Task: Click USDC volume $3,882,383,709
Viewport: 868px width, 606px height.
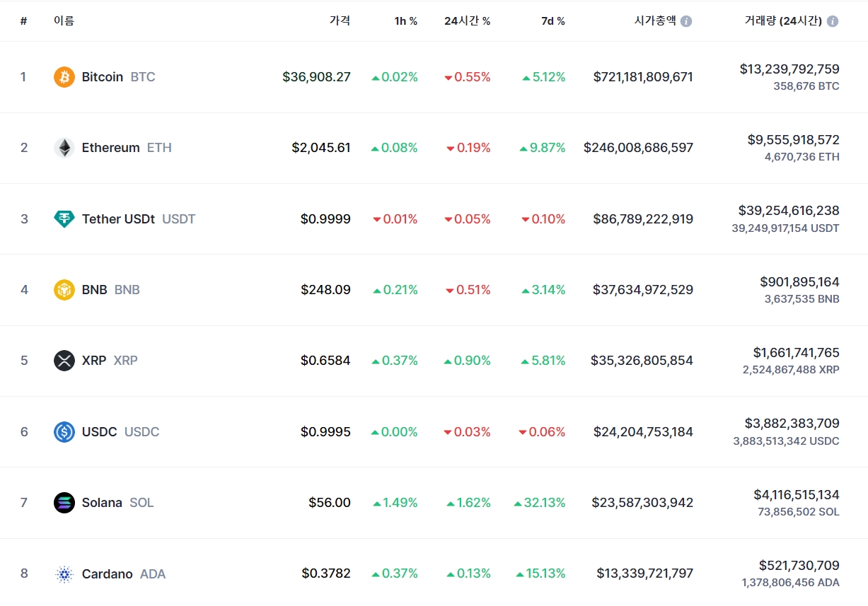Action: click(x=792, y=424)
